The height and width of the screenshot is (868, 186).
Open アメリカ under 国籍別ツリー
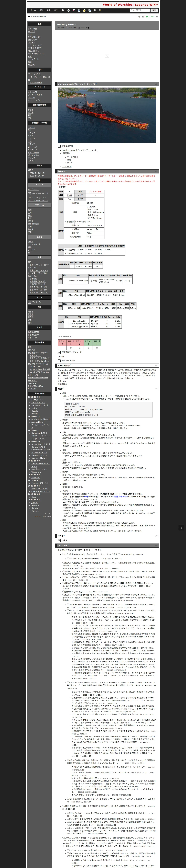click(x=31, y=128)
